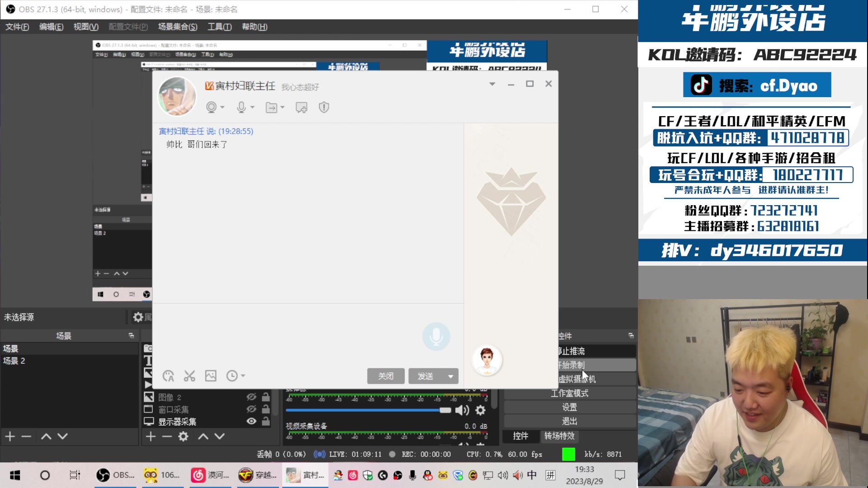Open the remote desktop screen icon
Screen dimensions: 868x488
point(302,108)
